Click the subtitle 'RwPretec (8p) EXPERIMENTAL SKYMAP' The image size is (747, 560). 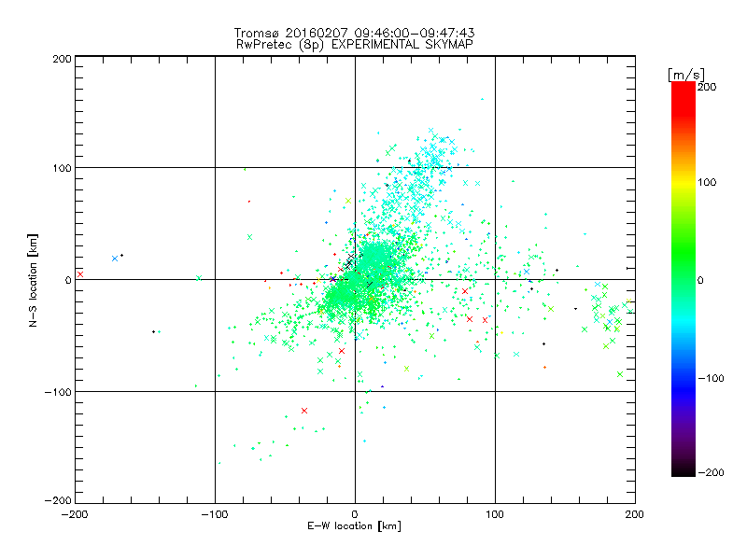coord(355,45)
